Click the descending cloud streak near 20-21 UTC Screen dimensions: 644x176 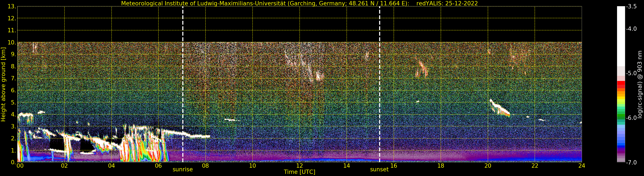(x=500, y=108)
